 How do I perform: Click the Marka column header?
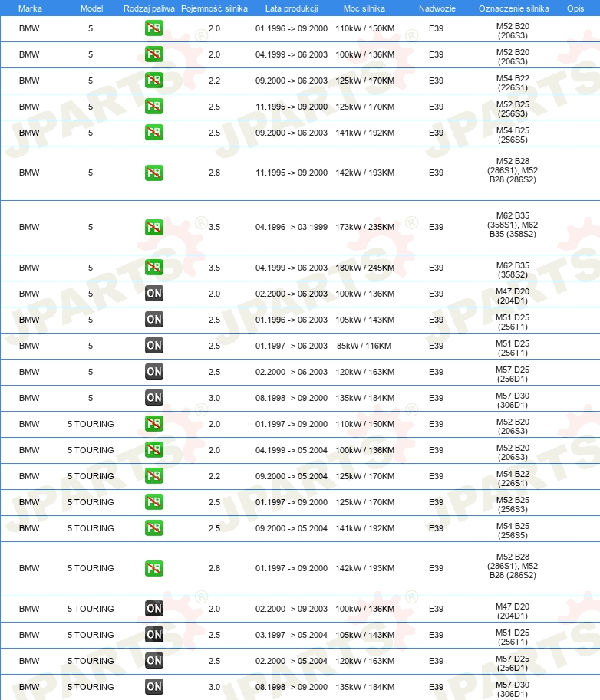pyautogui.click(x=30, y=8)
